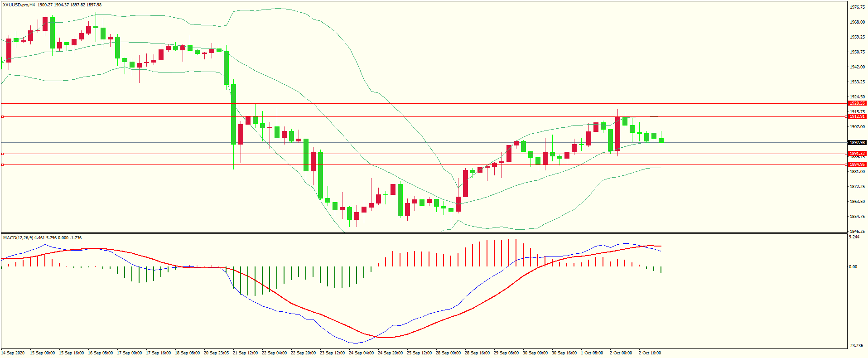Click the 24 Sep 20:00 time label
This screenshot has width=868, height=358.
(x=390, y=353)
